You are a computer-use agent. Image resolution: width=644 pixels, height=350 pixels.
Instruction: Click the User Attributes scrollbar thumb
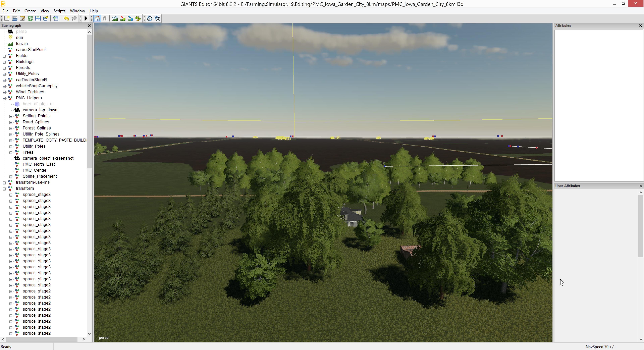tap(640, 226)
